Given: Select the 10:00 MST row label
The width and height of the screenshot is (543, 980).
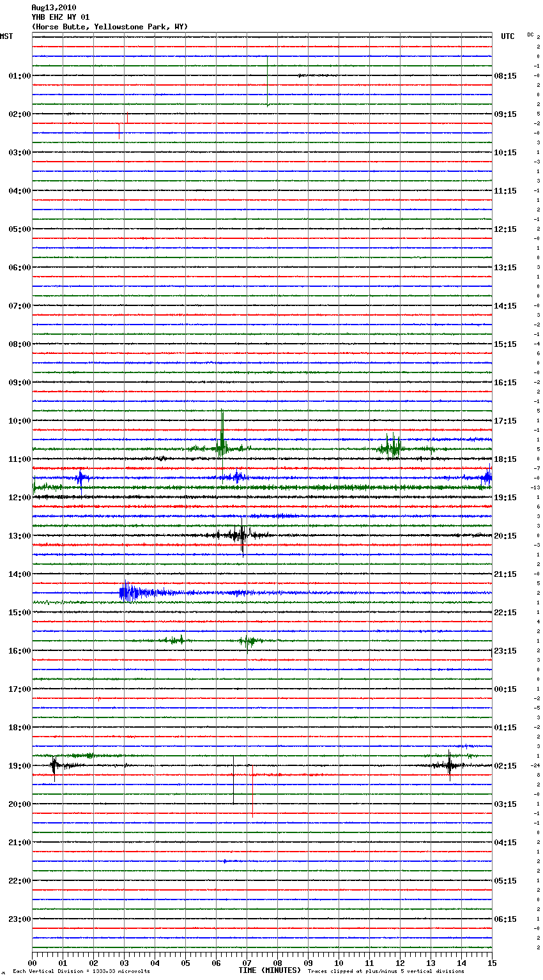Looking at the screenshot, I should click(x=20, y=421).
